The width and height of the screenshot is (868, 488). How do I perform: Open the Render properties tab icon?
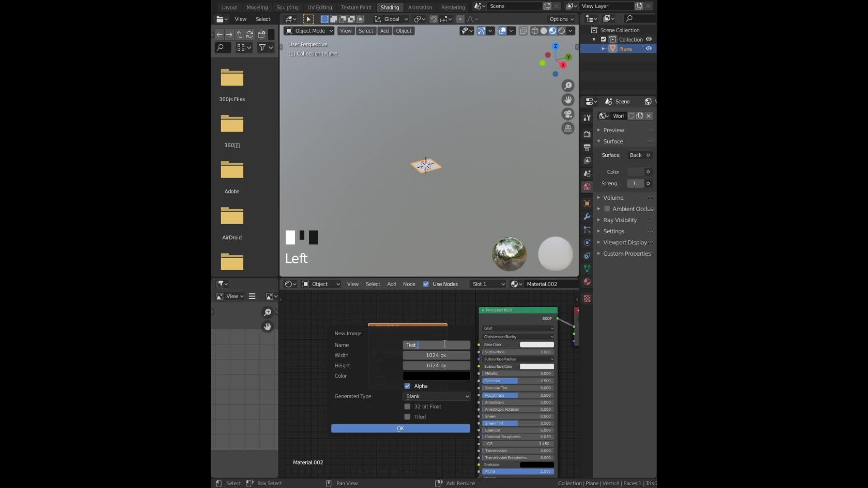click(587, 134)
